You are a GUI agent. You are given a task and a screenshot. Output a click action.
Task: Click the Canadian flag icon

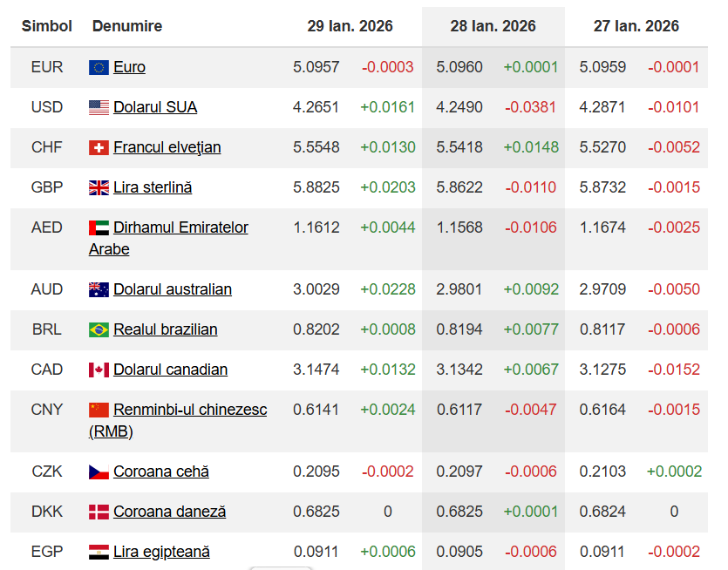tap(99, 370)
